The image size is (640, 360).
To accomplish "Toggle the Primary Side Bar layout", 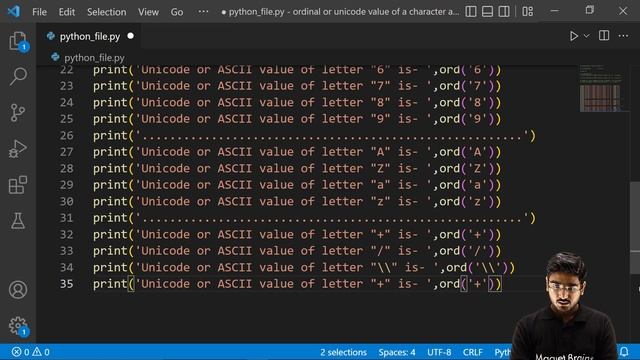I will click(x=471, y=11).
